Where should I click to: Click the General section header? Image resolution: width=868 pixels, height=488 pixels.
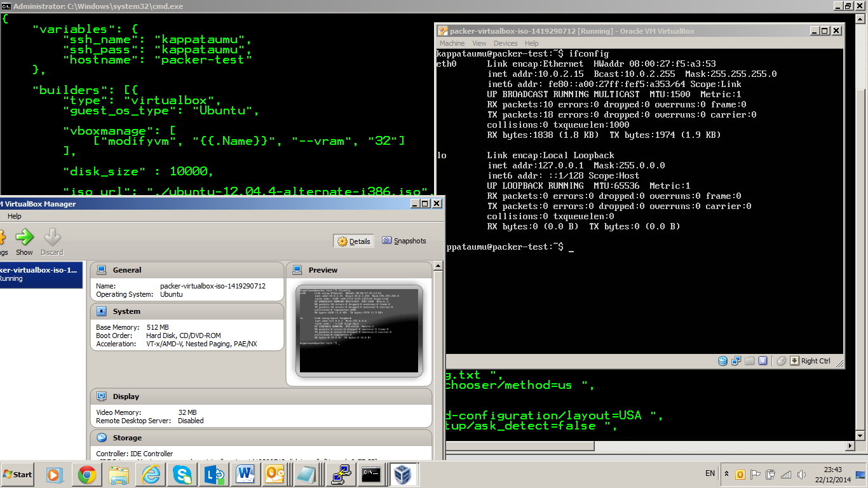[x=187, y=270]
